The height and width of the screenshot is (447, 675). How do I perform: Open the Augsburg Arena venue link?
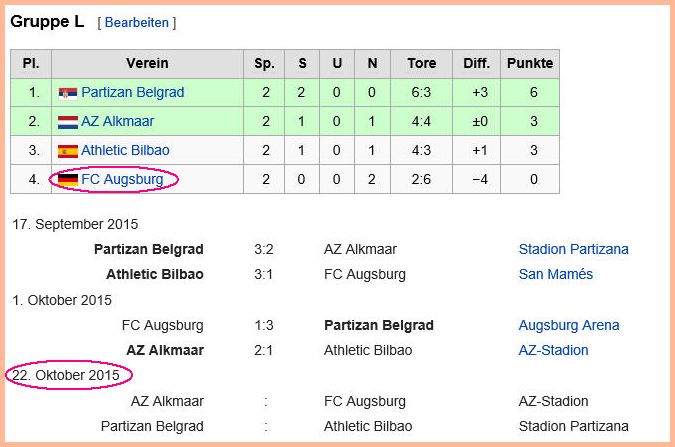[569, 325]
